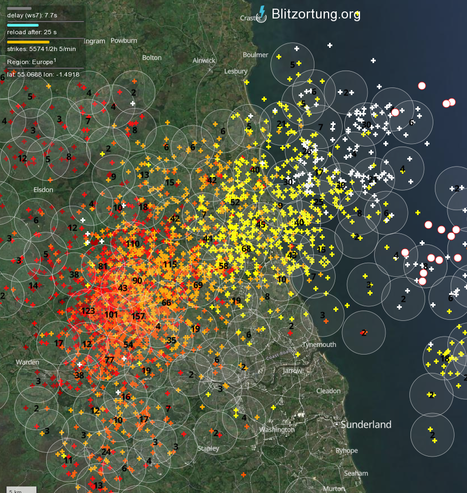The width and height of the screenshot is (467, 493).
Task: Open the strike cluster labeled 77
Action: [x=109, y=360]
